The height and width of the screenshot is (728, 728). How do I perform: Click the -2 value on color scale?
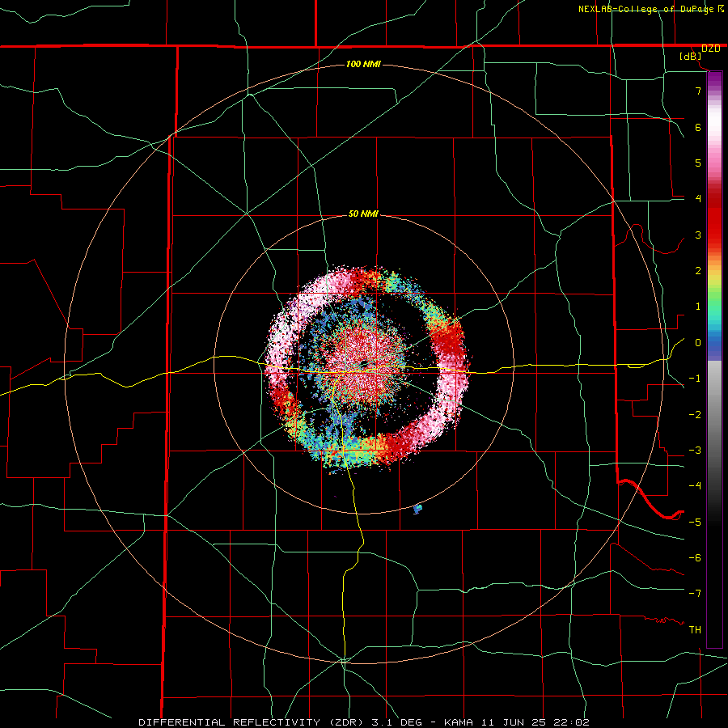(x=695, y=415)
